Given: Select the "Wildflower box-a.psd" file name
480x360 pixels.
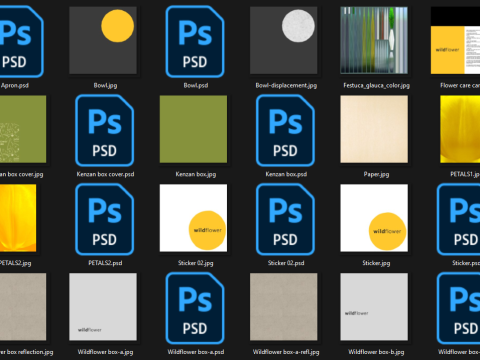Looking at the screenshot, I should 196,352.
